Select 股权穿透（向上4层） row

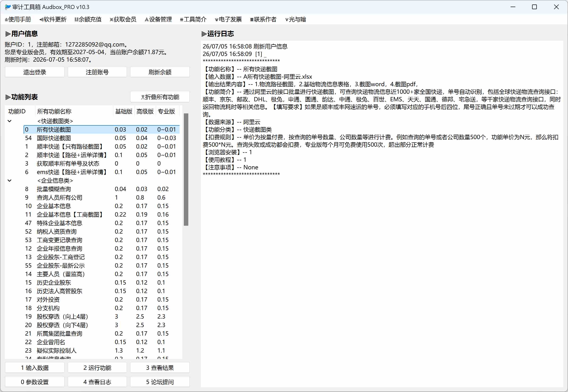click(101, 317)
